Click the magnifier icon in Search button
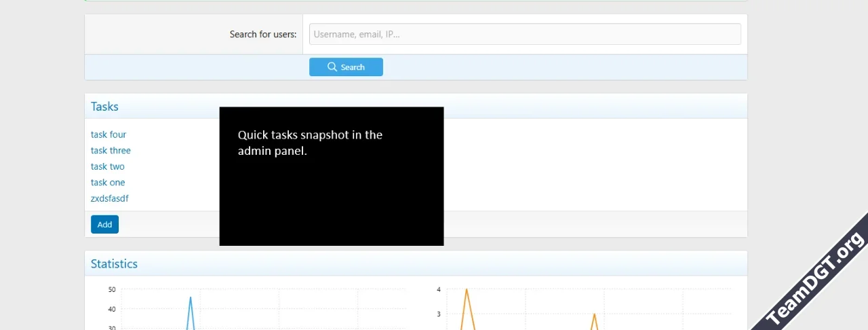This screenshot has height=330, width=868. pos(332,67)
